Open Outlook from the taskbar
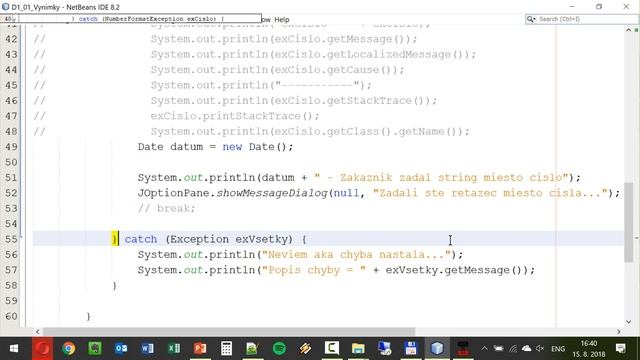Screen dimensions: 640x360 tap(121, 349)
